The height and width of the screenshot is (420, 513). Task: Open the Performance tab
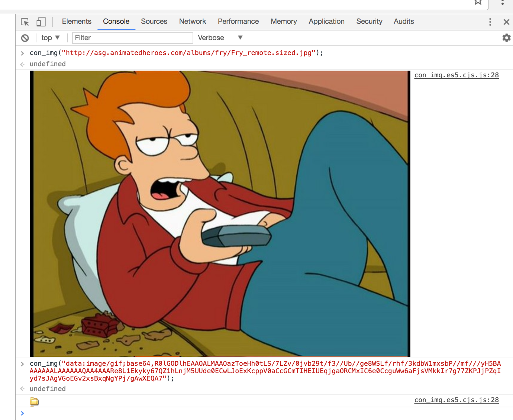tap(238, 22)
